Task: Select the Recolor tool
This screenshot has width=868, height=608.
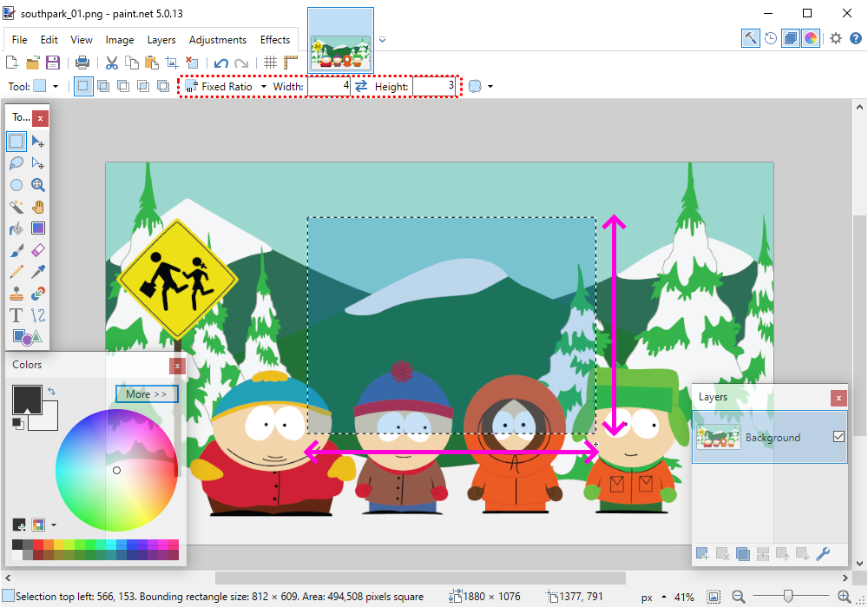Action: (x=37, y=294)
